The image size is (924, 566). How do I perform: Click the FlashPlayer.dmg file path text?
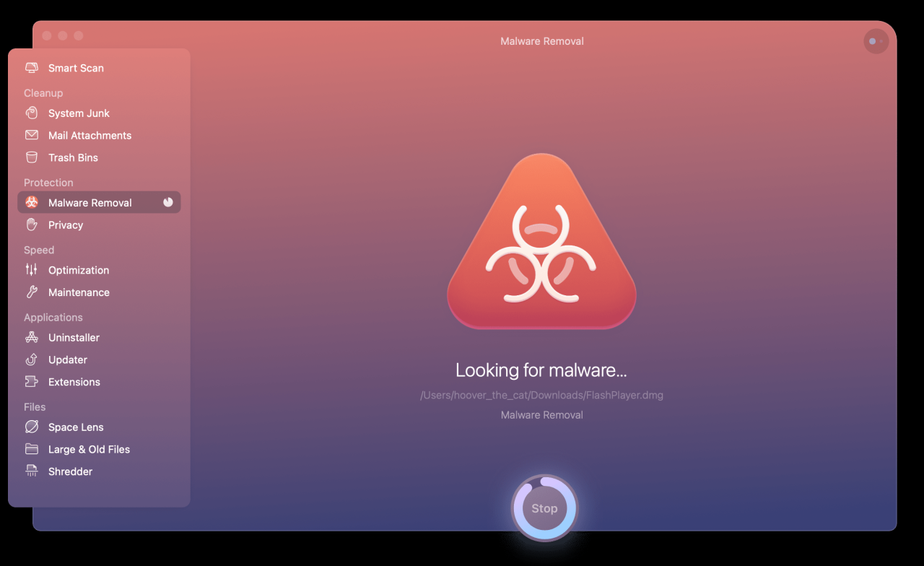click(541, 395)
